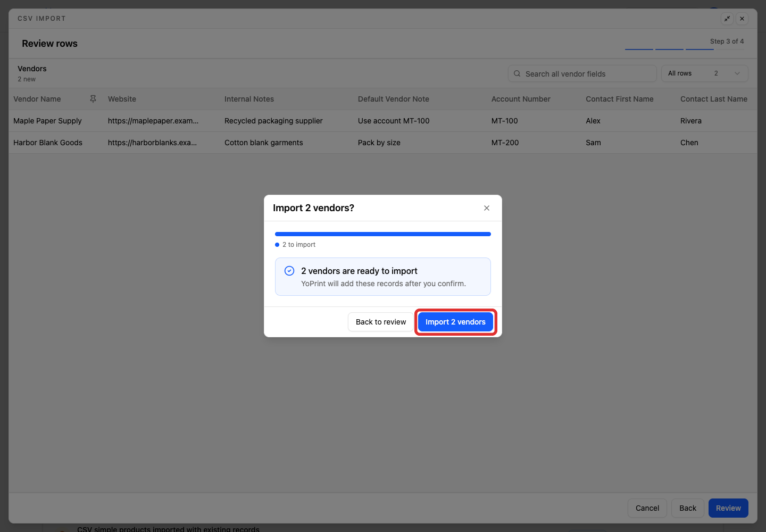Close the CSV Import window
The image size is (766, 532).
(742, 19)
